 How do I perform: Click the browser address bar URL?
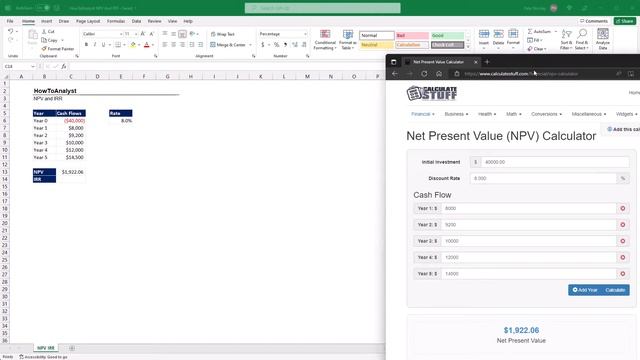pyautogui.click(x=521, y=74)
